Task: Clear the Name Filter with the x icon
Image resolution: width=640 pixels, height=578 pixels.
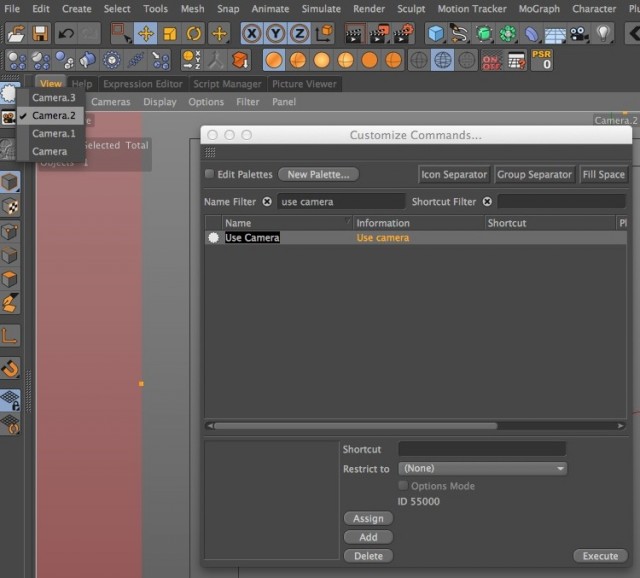Action: coord(267,202)
